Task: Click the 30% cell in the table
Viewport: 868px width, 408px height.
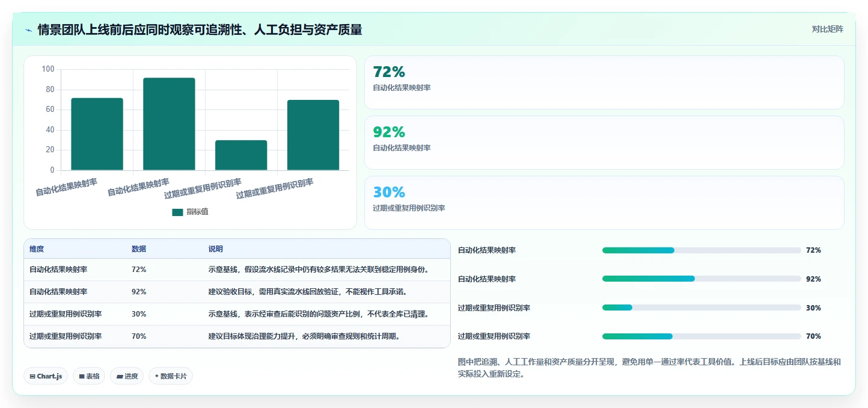Action: [x=139, y=314]
